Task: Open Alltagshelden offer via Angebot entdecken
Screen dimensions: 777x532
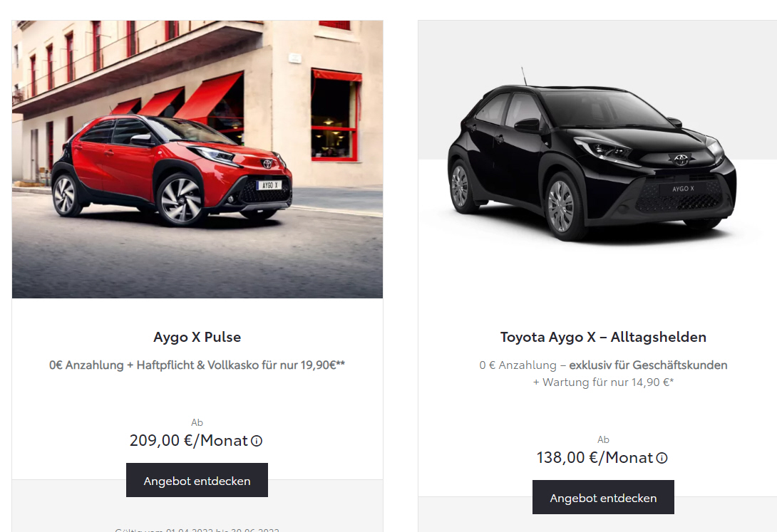Action: [x=603, y=497]
